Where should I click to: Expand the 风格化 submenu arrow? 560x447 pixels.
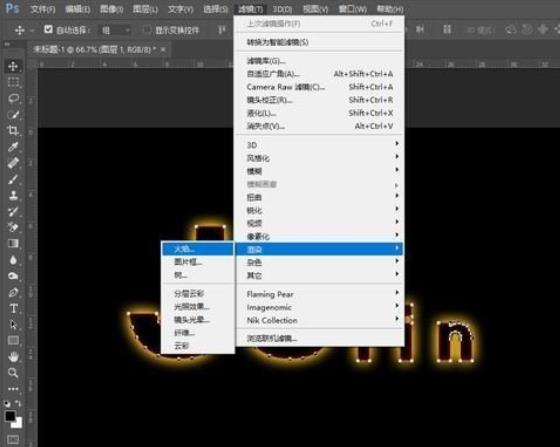coord(397,157)
